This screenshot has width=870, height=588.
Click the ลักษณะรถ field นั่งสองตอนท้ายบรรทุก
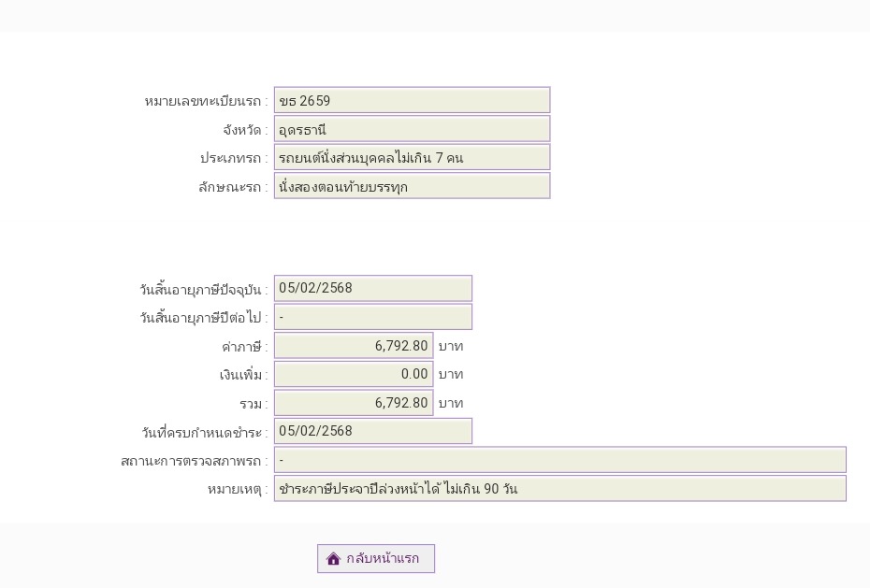[412, 186]
